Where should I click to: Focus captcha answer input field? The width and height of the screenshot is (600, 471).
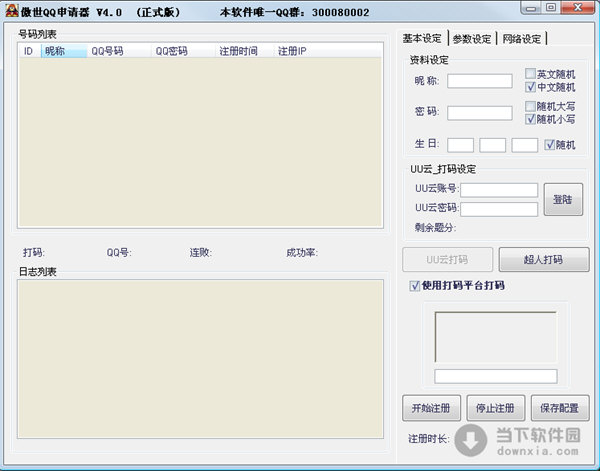click(496, 376)
